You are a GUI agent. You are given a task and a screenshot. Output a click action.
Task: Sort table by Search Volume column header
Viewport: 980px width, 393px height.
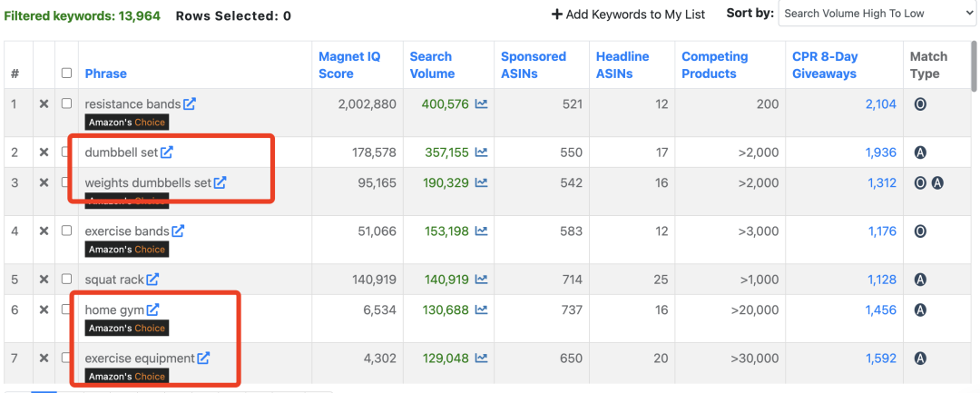coord(432,65)
